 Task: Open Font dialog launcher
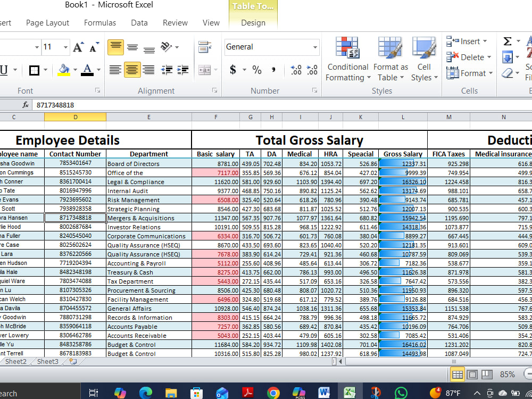point(98,90)
